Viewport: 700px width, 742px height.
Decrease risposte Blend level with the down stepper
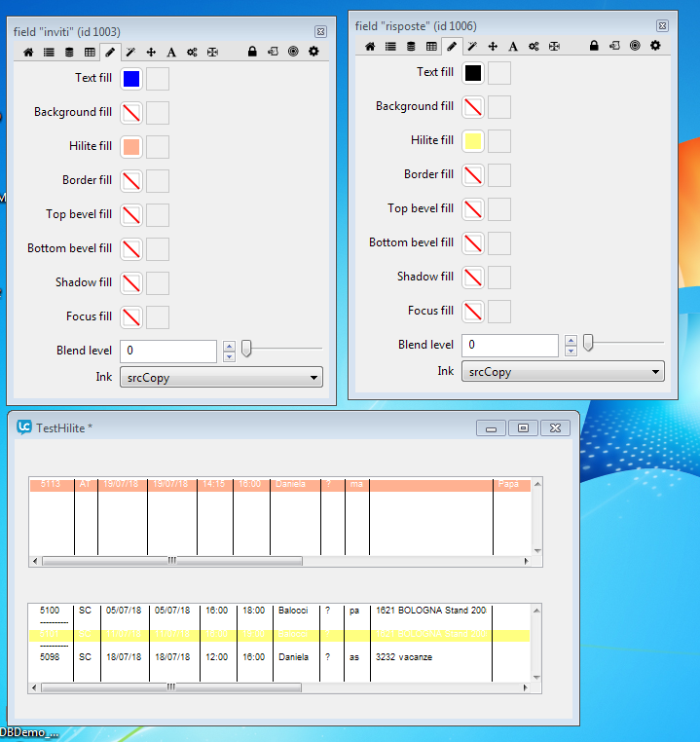571,351
